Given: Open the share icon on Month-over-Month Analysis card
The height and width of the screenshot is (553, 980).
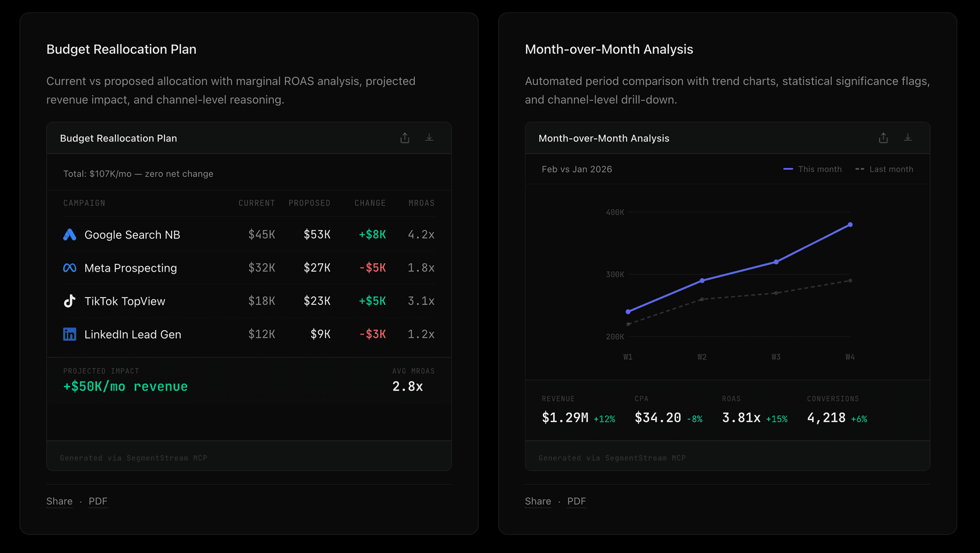Looking at the screenshot, I should point(884,138).
